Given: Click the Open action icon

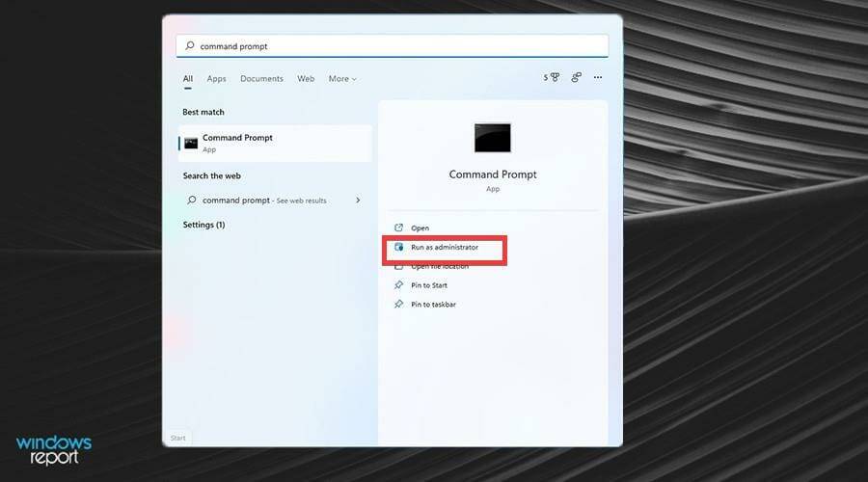Looking at the screenshot, I should click(x=398, y=228).
